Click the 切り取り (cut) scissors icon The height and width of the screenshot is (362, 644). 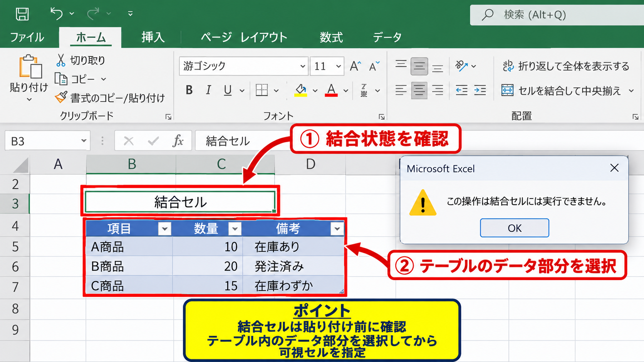[x=60, y=60]
